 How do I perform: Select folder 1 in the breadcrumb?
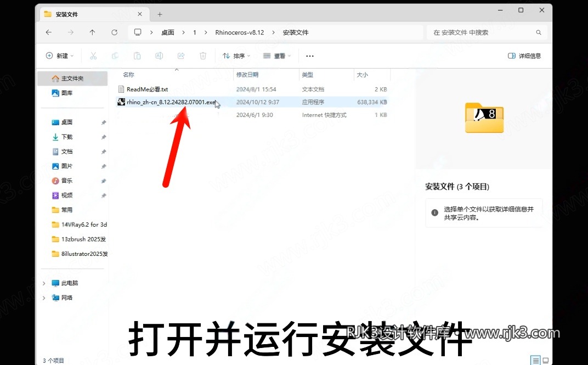(x=195, y=32)
